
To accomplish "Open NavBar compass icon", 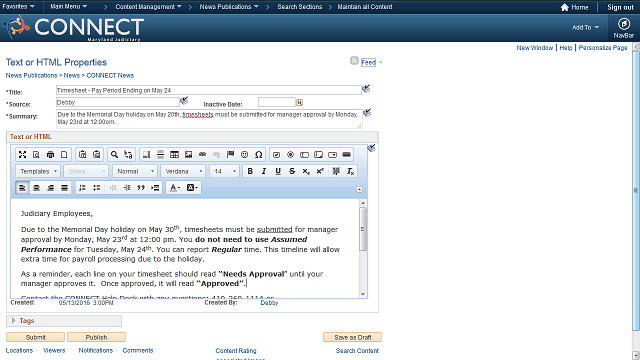I will (623, 24).
